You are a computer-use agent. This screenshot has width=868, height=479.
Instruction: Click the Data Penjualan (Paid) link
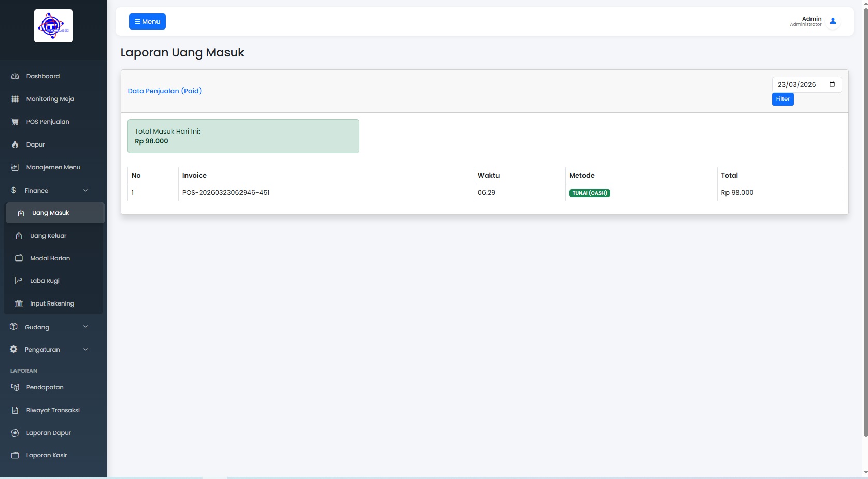[x=165, y=91]
